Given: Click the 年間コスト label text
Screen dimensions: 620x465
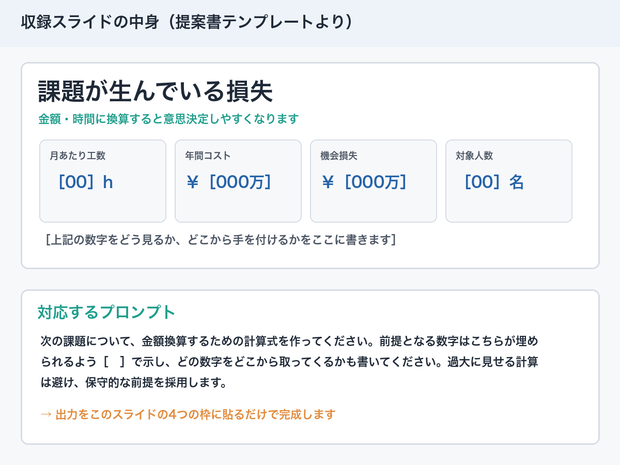Looking at the screenshot, I should click(x=208, y=155).
